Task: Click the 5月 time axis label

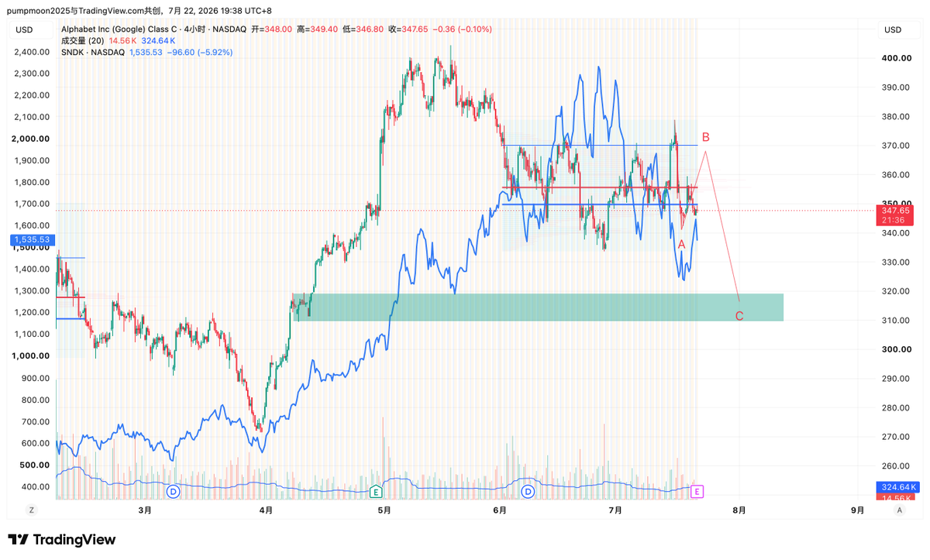Action: 384,510
